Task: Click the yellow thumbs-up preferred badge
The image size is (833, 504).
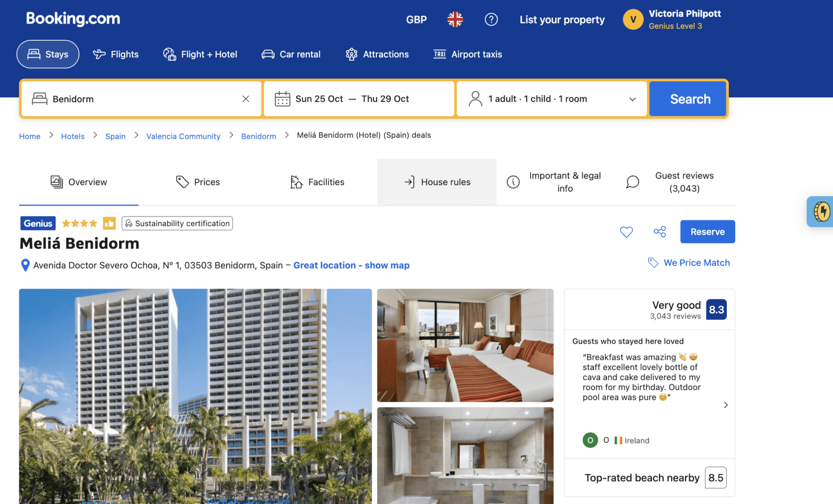Action: click(x=109, y=223)
